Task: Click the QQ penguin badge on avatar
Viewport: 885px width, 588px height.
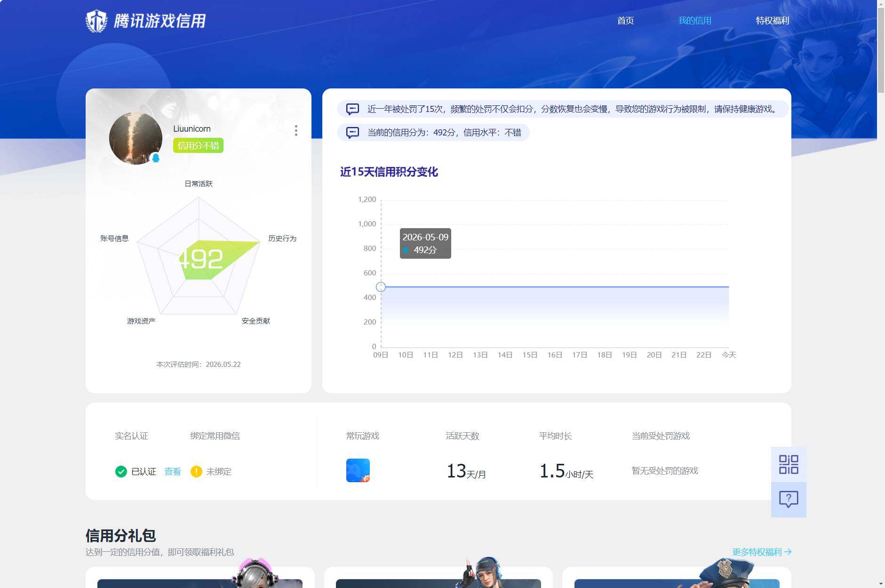Action: pyautogui.click(x=156, y=158)
